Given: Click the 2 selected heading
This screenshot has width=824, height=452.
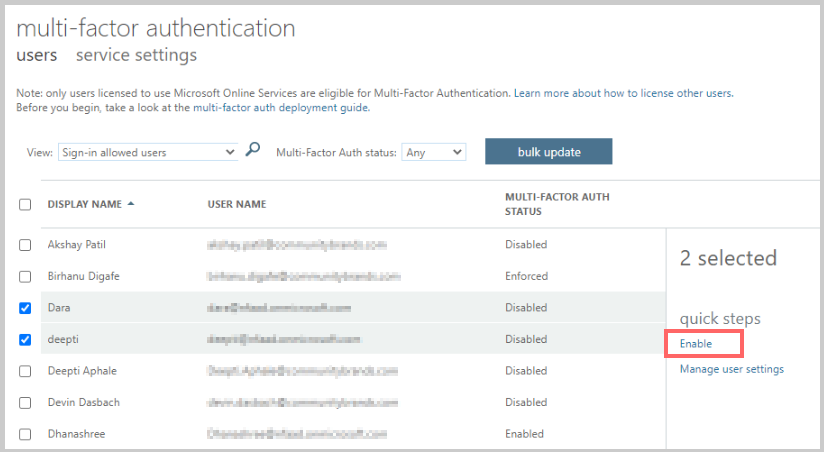Looking at the screenshot, I should point(728,258).
